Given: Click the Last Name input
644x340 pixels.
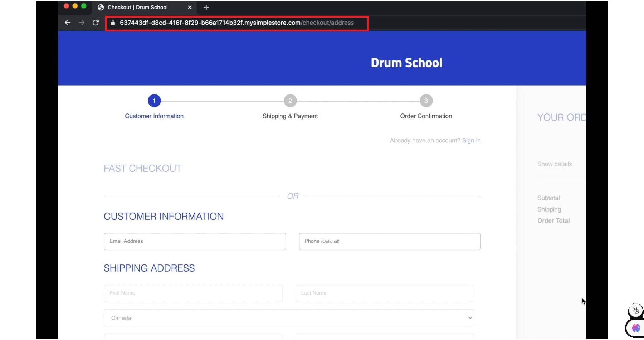Looking at the screenshot, I should (385, 293).
